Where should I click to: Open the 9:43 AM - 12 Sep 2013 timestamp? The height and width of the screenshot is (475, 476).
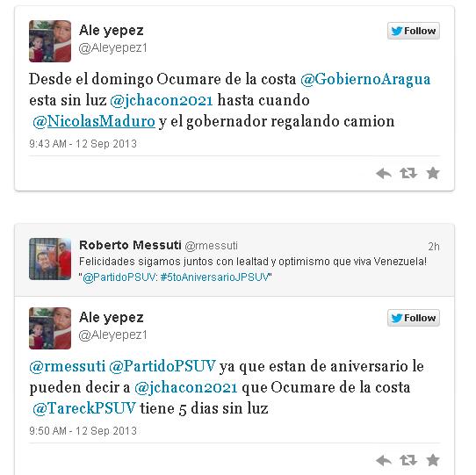pyautogui.click(x=83, y=144)
